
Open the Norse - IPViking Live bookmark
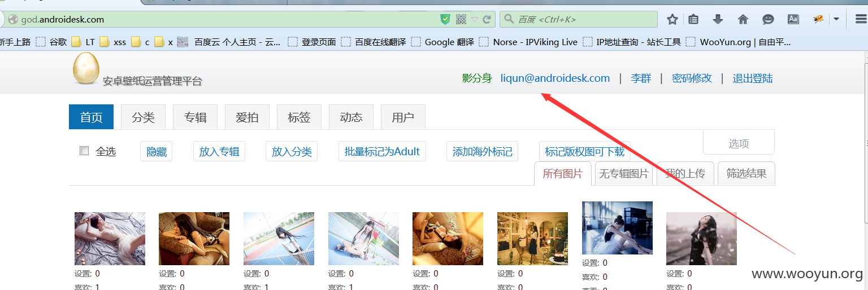tap(528, 42)
